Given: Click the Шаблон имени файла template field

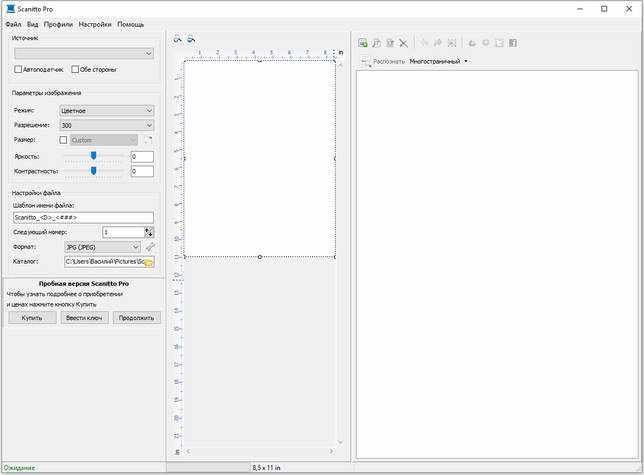Looking at the screenshot, I should tap(83, 217).
